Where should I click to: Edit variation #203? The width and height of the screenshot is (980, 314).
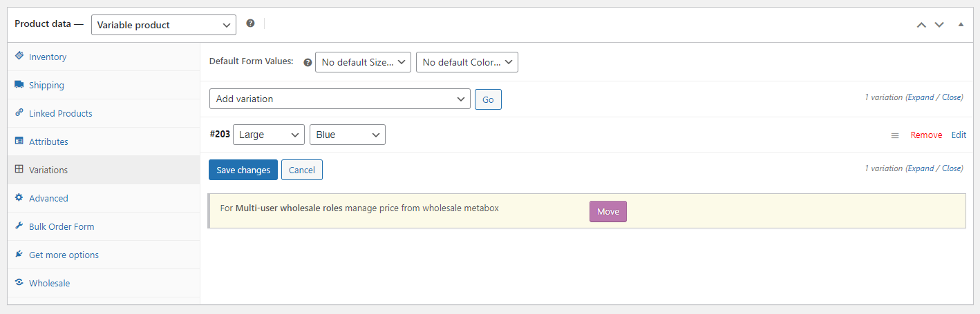[x=959, y=135]
